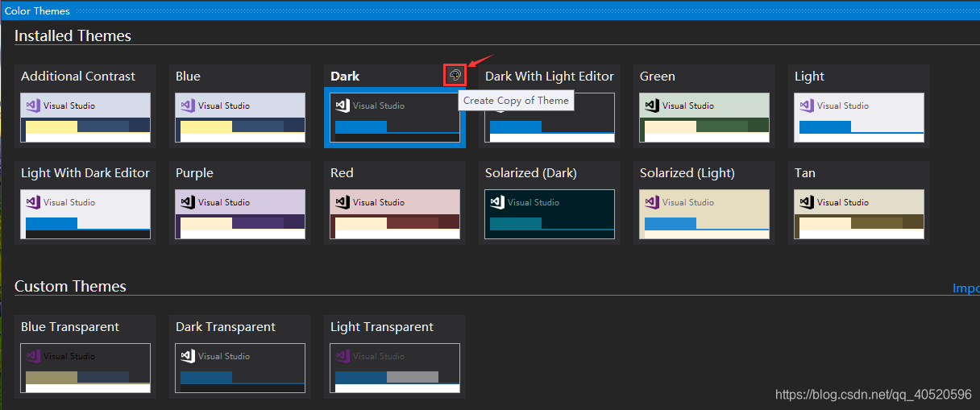Click the Import link beside Custom Themes
The image size is (980, 410).
966,288
